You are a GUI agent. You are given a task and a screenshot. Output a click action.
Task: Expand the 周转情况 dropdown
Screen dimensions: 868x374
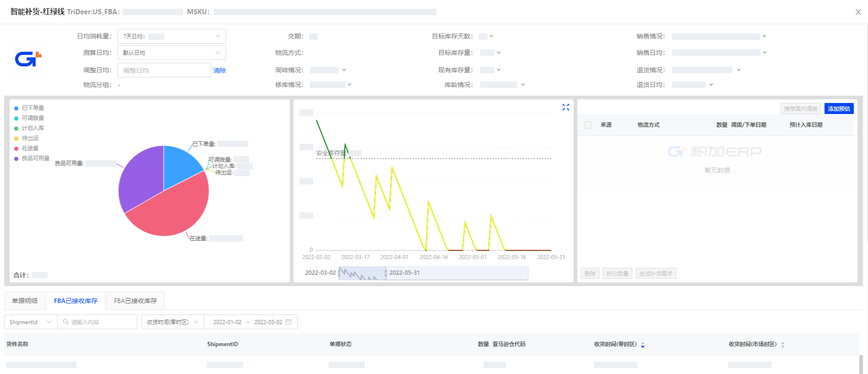click(x=344, y=70)
